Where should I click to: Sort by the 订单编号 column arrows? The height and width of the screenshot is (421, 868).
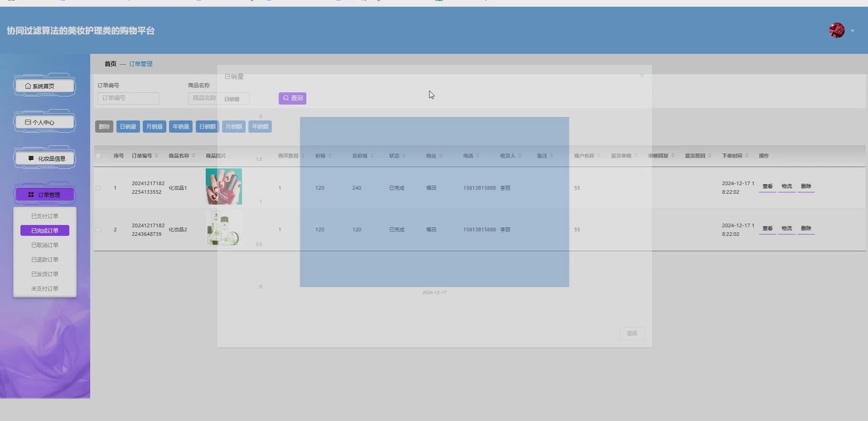[x=156, y=156]
